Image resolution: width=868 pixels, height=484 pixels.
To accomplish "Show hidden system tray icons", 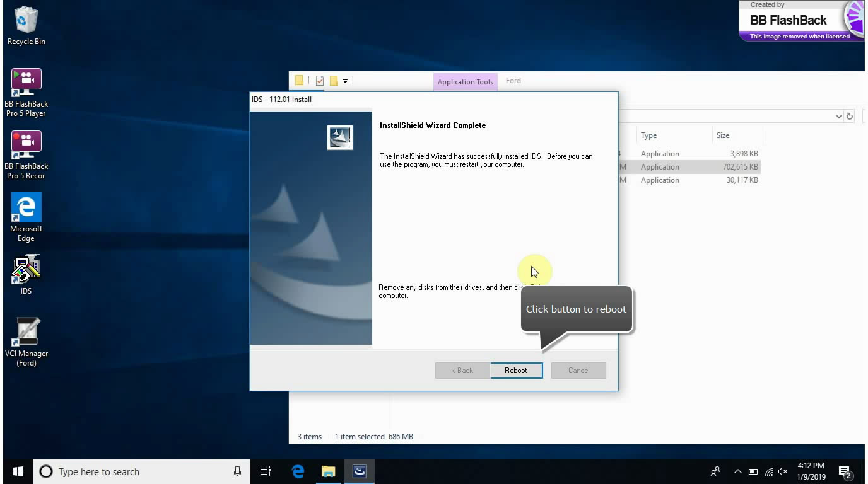I will click(737, 471).
